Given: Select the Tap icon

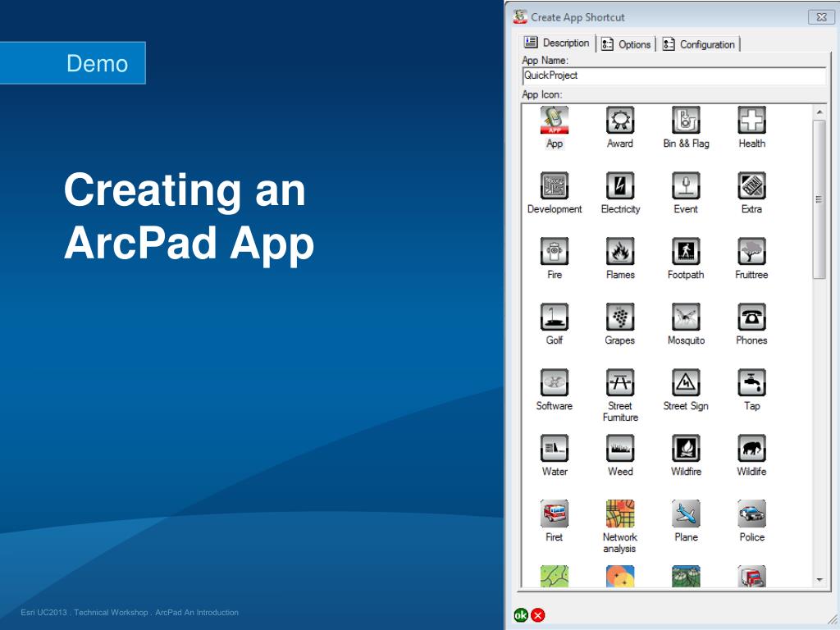Looking at the screenshot, I should [751, 382].
